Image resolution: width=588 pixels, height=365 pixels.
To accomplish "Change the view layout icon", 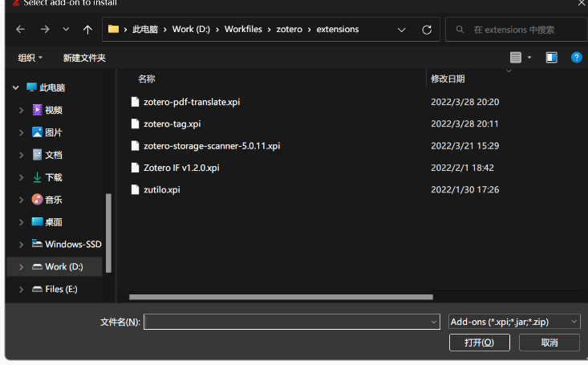I will click(516, 58).
